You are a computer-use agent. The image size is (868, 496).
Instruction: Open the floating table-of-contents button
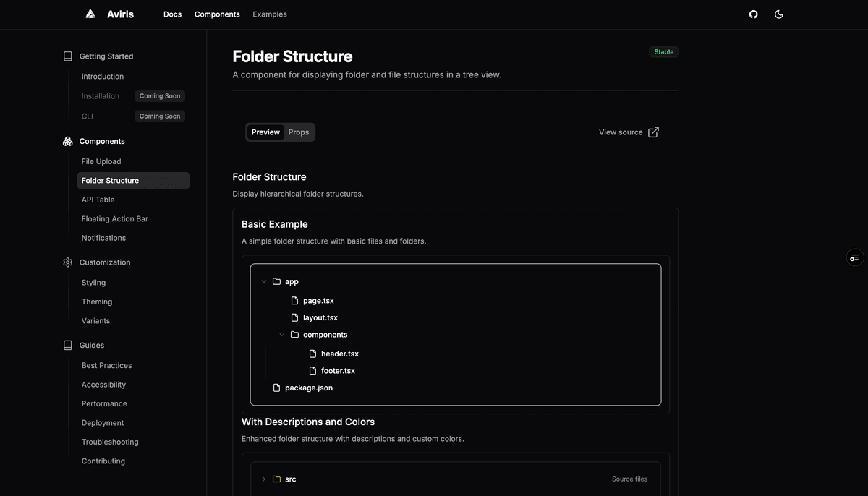pyautogui.click(x=854, y=257)
